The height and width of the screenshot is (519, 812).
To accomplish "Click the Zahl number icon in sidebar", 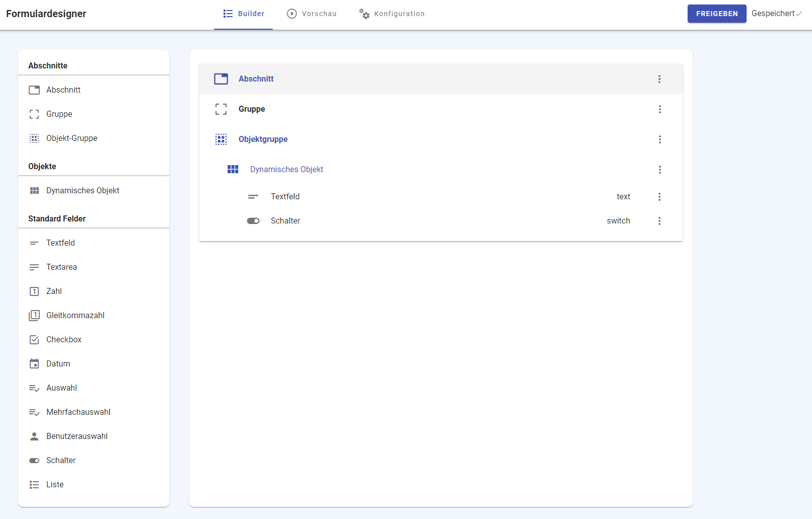I will click(34, 291).
